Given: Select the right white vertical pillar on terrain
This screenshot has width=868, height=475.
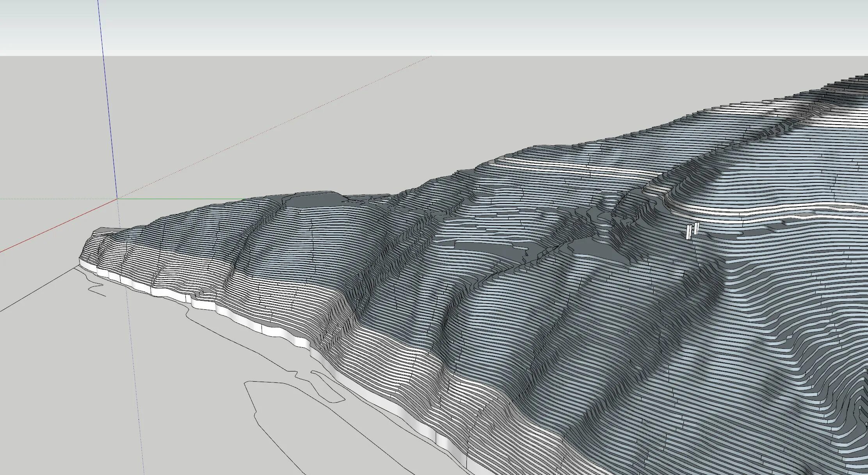Looking at the screenshot, I should point(697,228).
